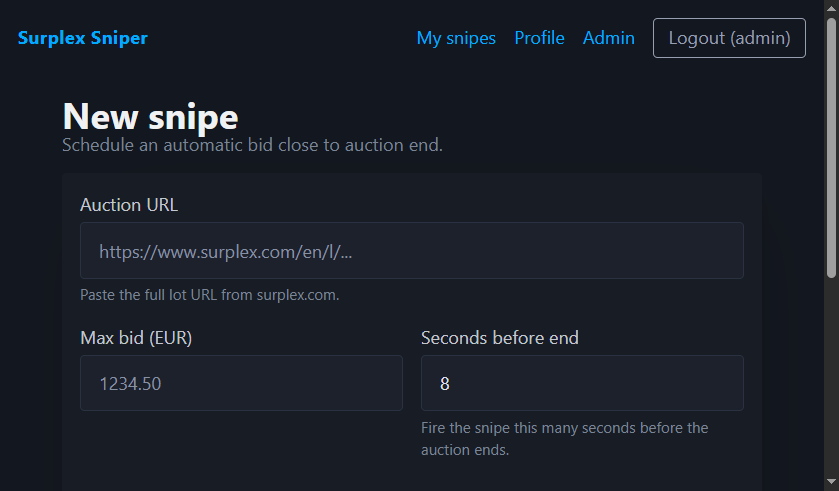Click the "Fire the snipe" helper text

pyautogui.click(x=564, y=438)
